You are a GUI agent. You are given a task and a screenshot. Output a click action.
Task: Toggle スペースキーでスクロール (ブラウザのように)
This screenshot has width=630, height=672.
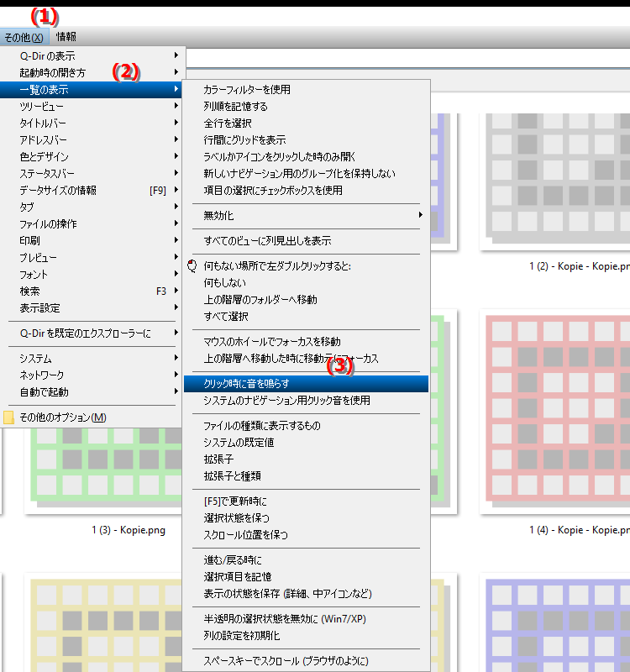[306, 660]
